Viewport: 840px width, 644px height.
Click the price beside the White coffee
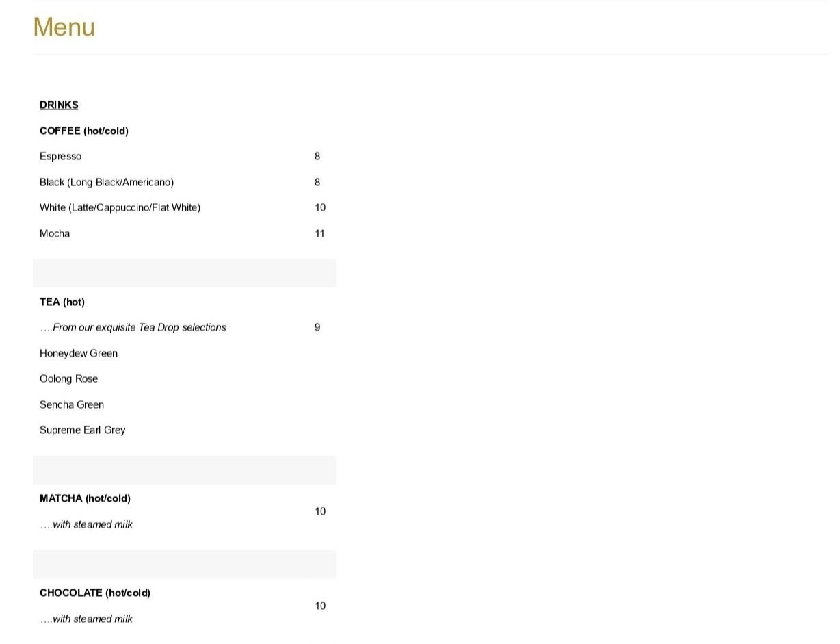[x=320, y=207]
